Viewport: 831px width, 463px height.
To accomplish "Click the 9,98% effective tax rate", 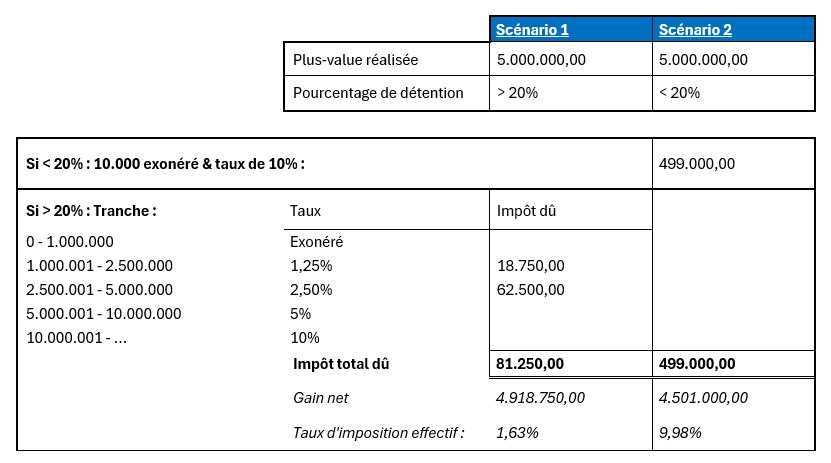I will coord(681,433).
